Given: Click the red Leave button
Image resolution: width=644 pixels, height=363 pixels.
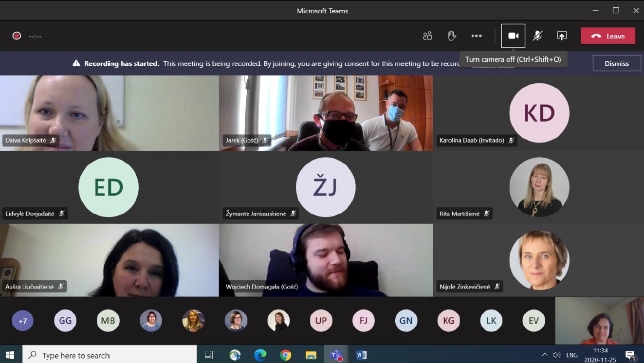Looking at the screenshot, I should (608, 36).
